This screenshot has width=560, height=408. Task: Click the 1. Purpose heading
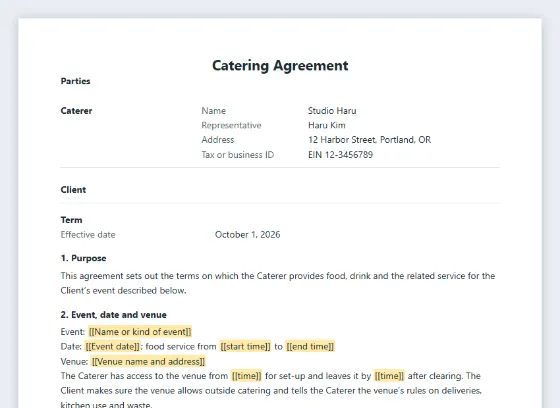[x=83, y=258]
